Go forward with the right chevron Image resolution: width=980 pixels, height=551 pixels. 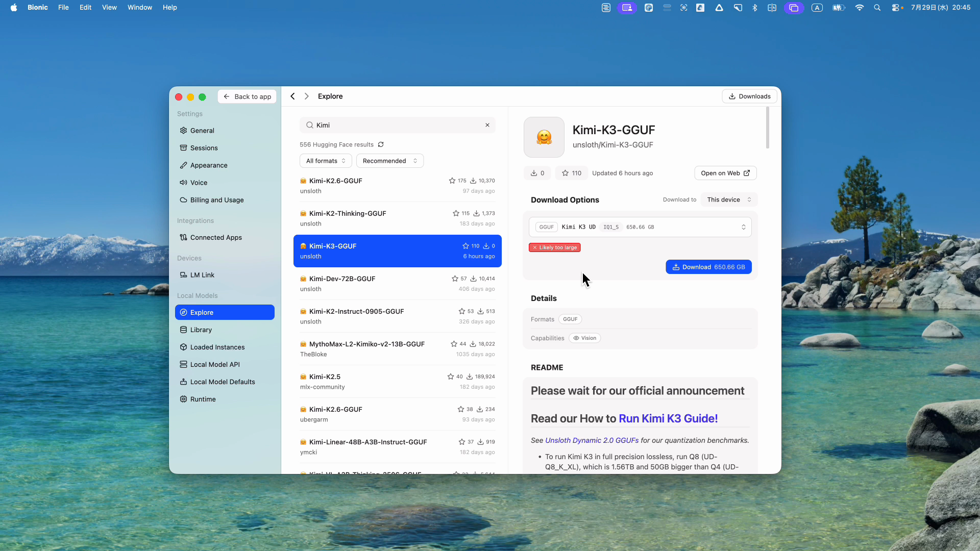point(306,96)
